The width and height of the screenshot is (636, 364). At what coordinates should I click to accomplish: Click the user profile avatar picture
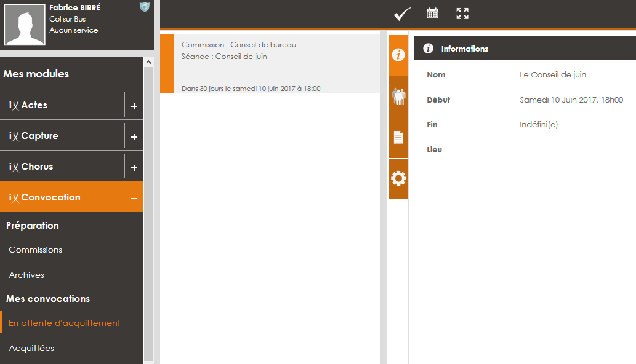(x=25, y=25)
